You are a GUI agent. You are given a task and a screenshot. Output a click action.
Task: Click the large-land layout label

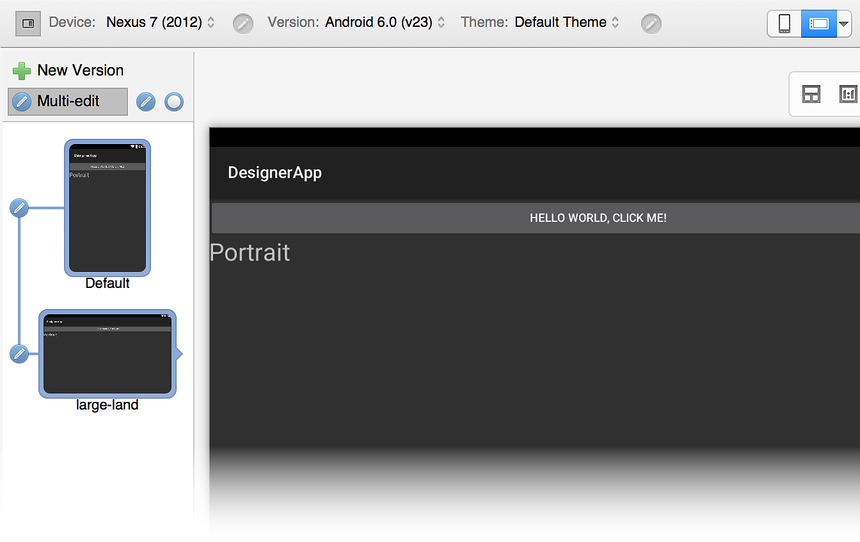click(107, 405)
